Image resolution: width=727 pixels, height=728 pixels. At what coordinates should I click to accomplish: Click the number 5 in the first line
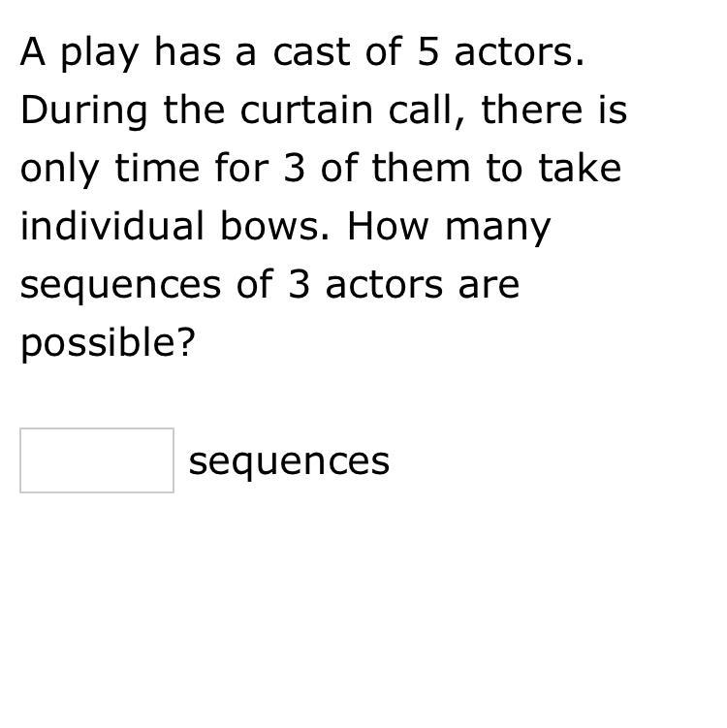pos(427,52)
